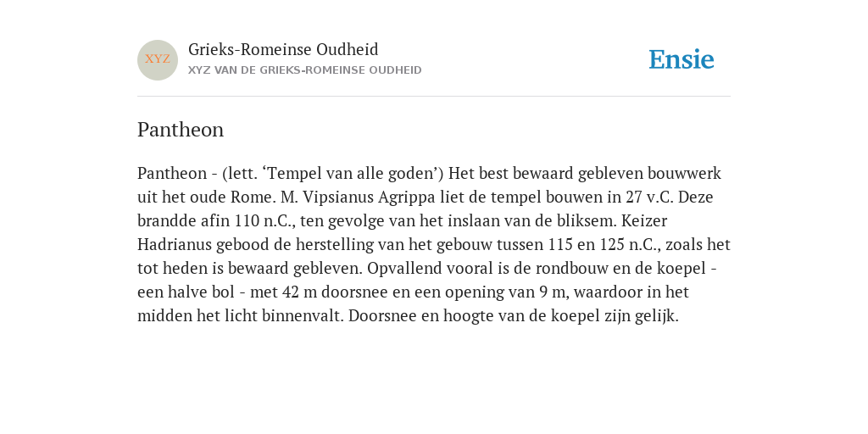The image size is (868, 434).
Task: Click the name 'Hadrianus' in the text
Action: (175, 245)
